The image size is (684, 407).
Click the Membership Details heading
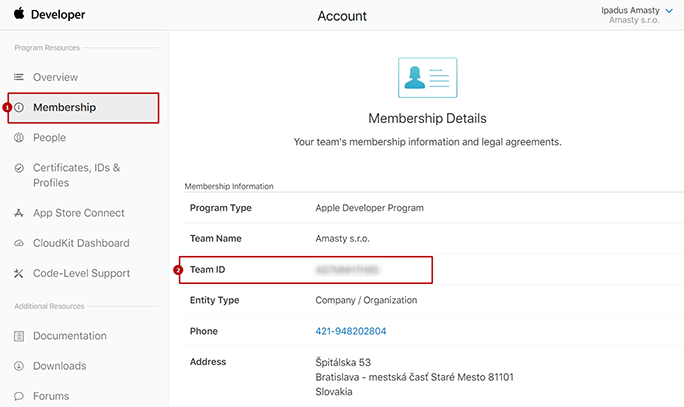click(x=428, y=118)
